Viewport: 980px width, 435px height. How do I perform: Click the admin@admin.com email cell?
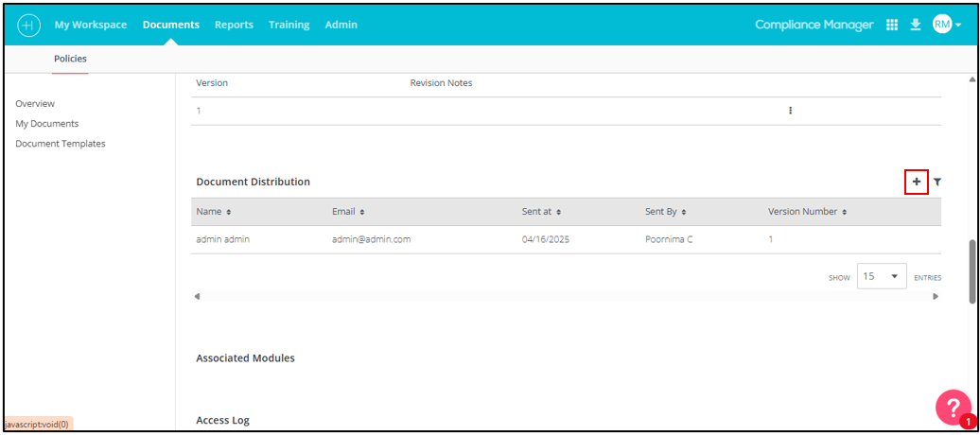tap(371, 239)
